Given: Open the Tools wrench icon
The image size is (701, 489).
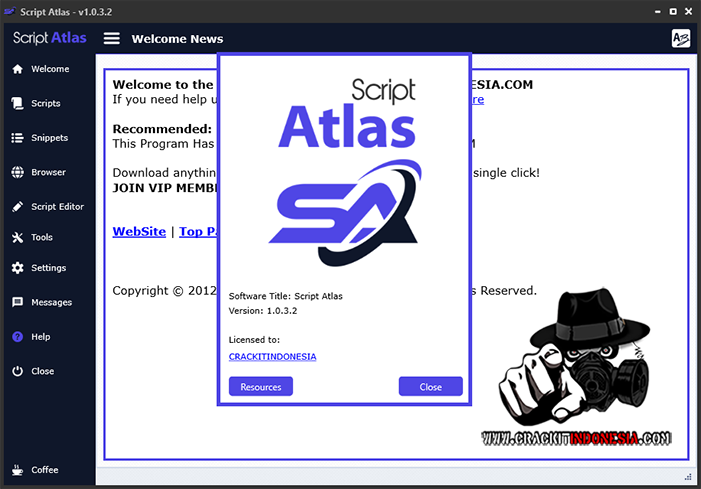Looking at the screenshot, I should point(17,238).
